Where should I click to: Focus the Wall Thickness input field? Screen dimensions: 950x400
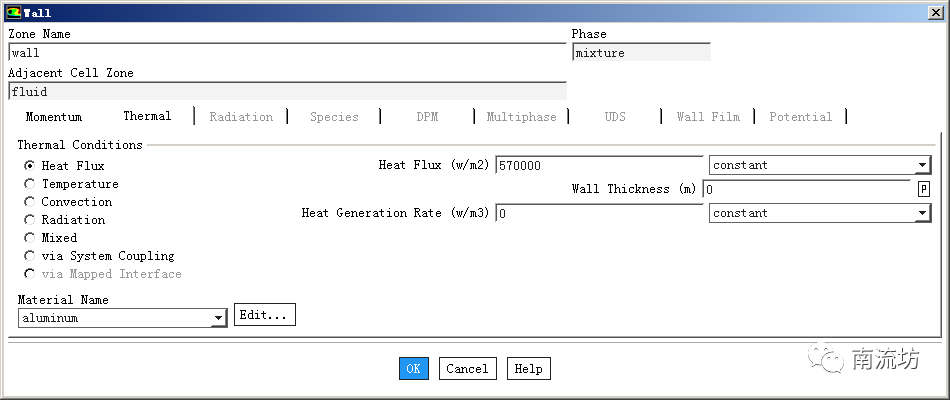[808, 189]
